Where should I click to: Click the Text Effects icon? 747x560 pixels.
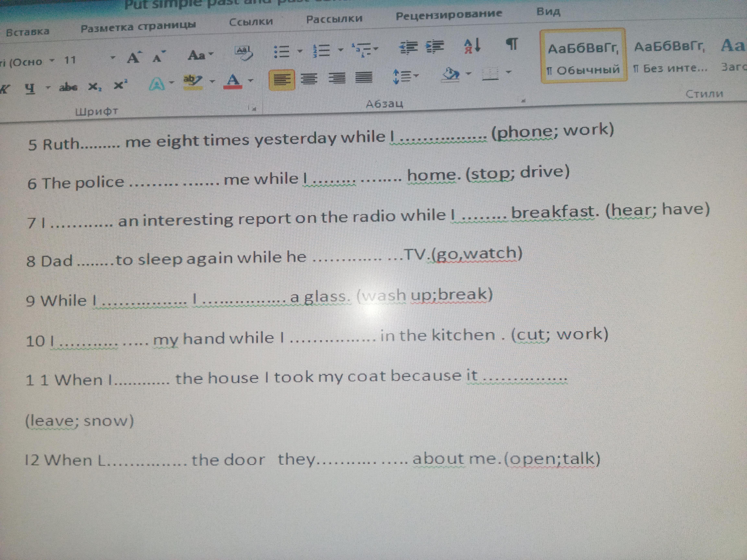coord(157,84)
